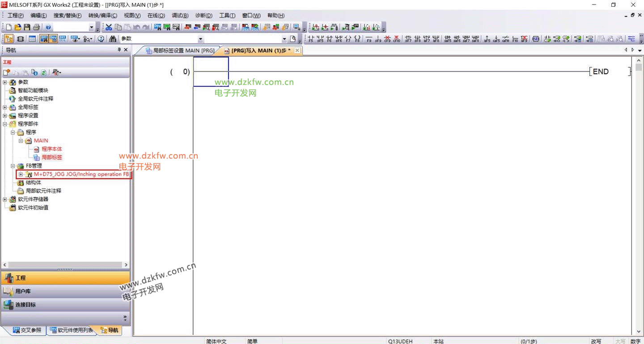
Task: Draw horizontal line with F9 icon
Action: (369, 39)
